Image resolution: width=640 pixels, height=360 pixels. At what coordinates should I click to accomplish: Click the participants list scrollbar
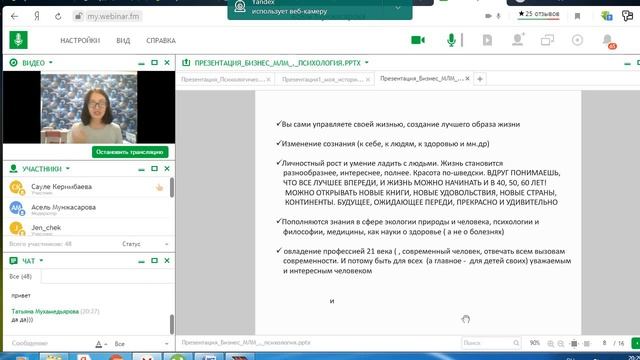[172, 188]
